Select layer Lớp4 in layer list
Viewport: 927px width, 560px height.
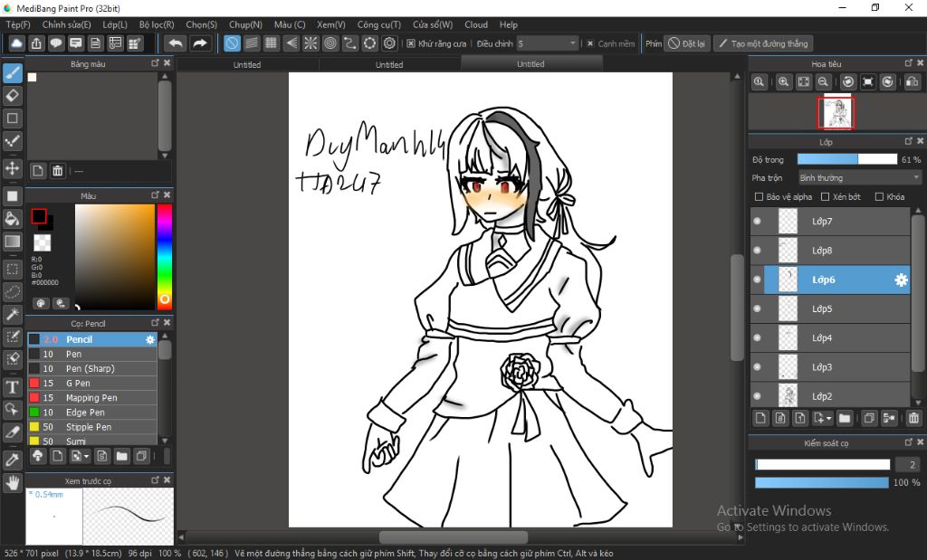830,337
